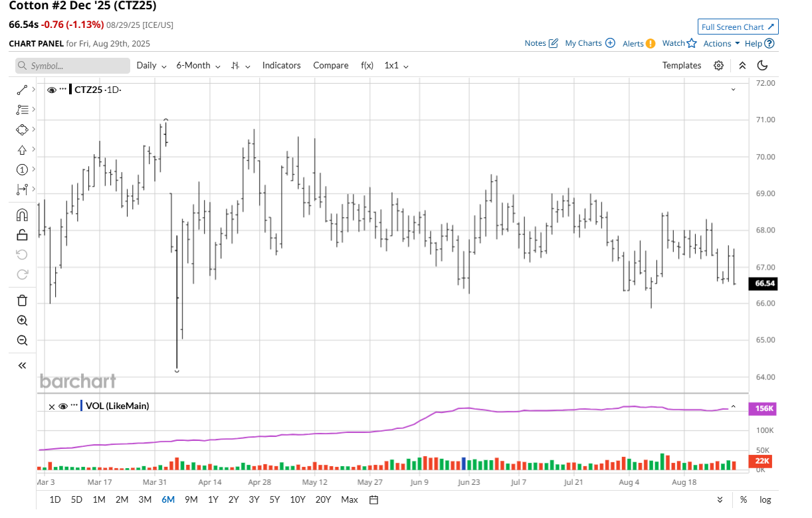Open the 1x1 grid layout dropdown
Image resolution: width=812 pixels, height=518 pixels.
point(396,65)
